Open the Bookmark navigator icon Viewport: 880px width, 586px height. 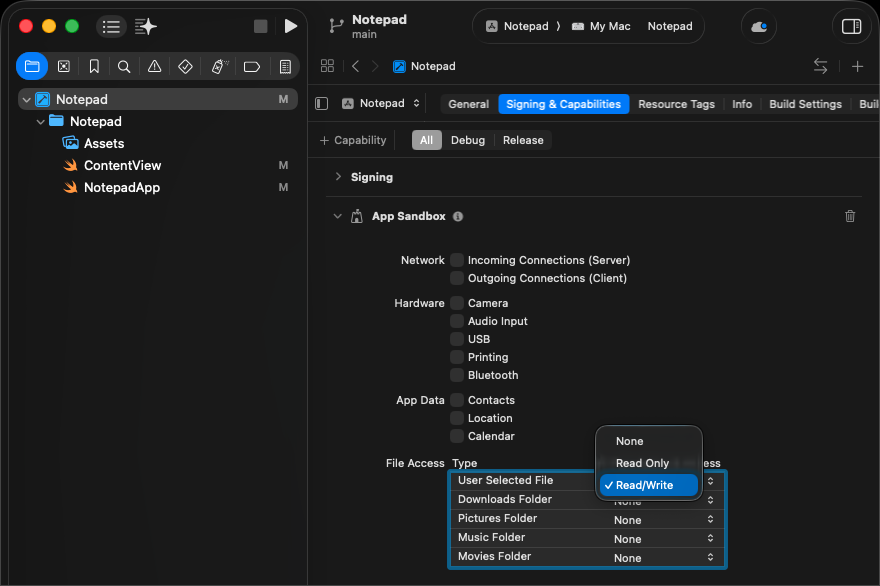click(94, 67)
